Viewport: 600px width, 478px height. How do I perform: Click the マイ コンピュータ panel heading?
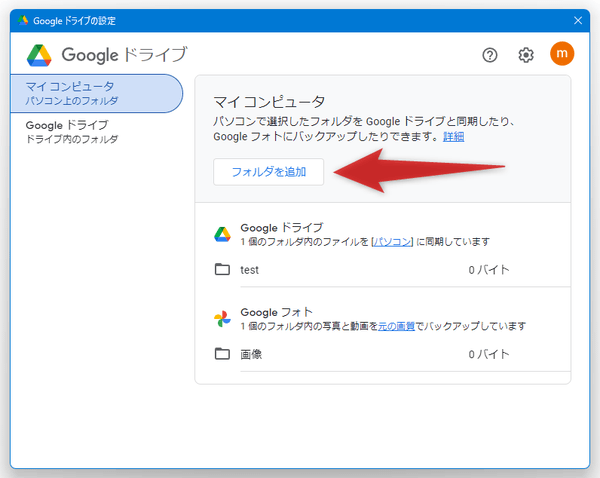tap(269, 102)
